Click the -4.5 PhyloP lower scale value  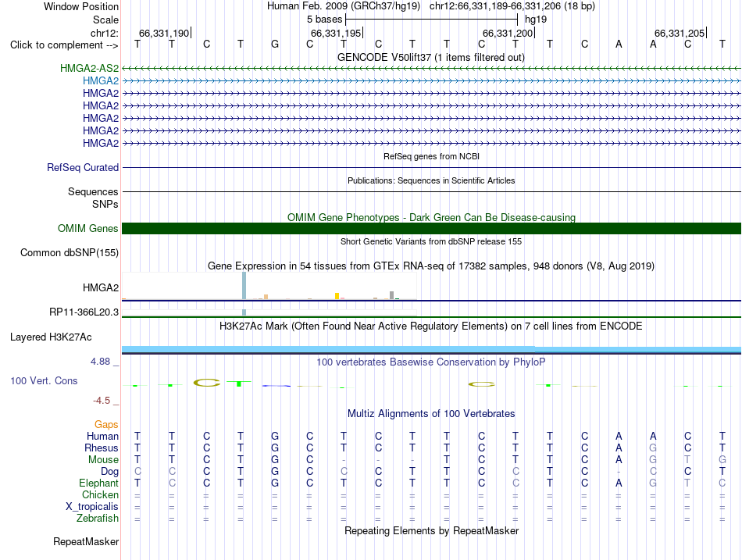[x=102, y=401]
